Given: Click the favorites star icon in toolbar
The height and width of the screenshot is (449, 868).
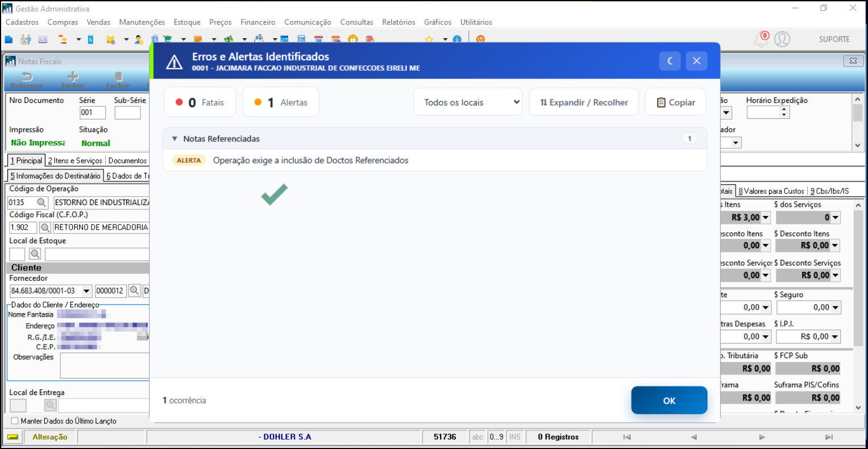Looking at the screenshot, I should (429, 39).
